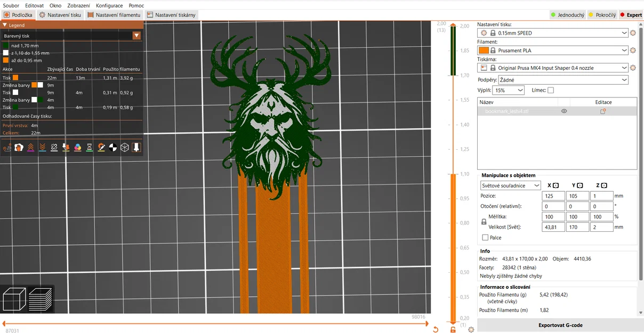644x333 pixels.
Task: Open slider settings gear below vertical slider
Action: 471,329
